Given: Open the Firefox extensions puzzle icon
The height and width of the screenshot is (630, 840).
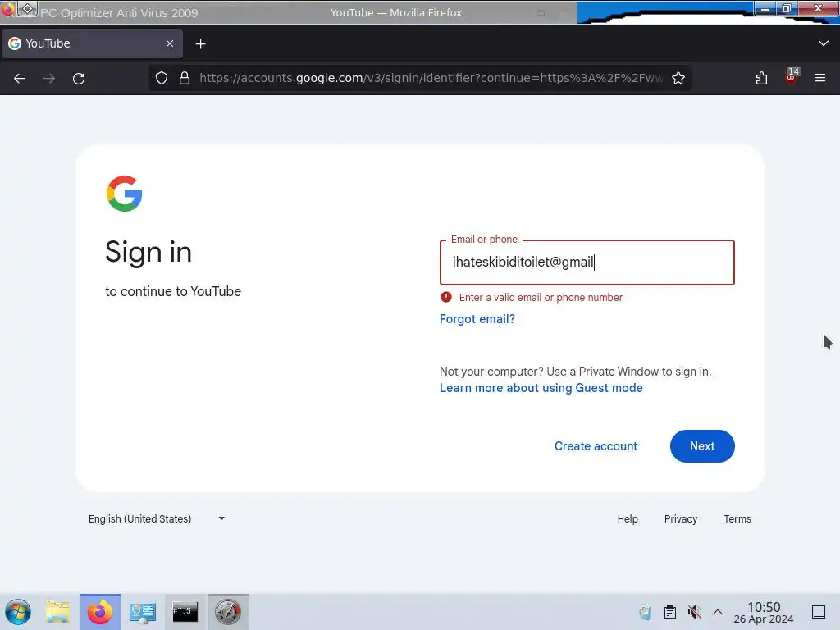Looking at the screenshot, I should pos(761,78).
